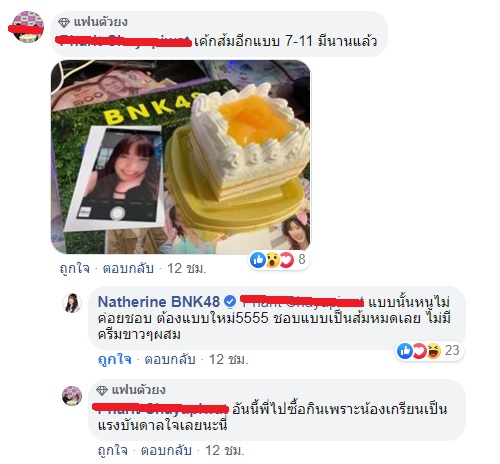Click the top commenter's profile avatar
This screenshot has width=500, height=464.
[x=27, y=27]
